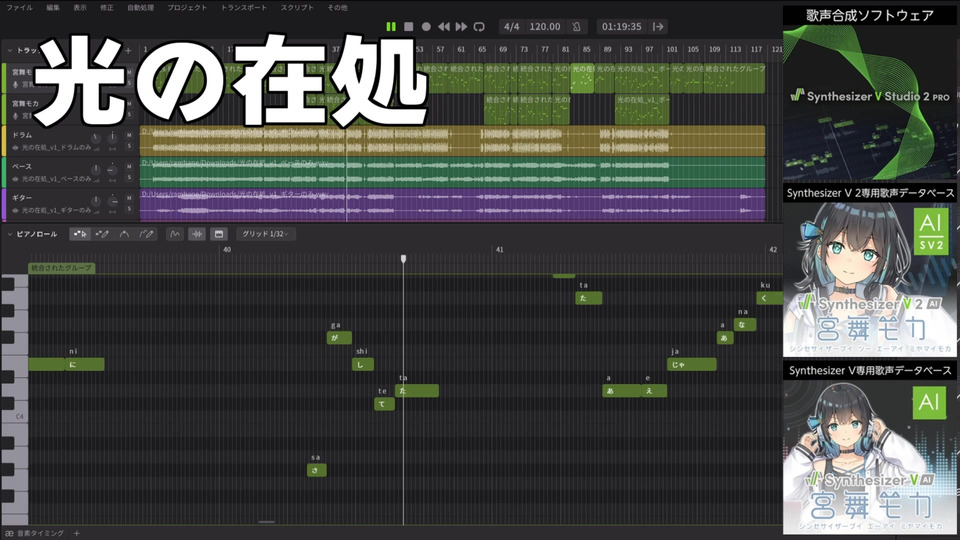Viewport: 960px width, 540px height.
Task: Open the トランスポート menu
Action: point(244,7)
